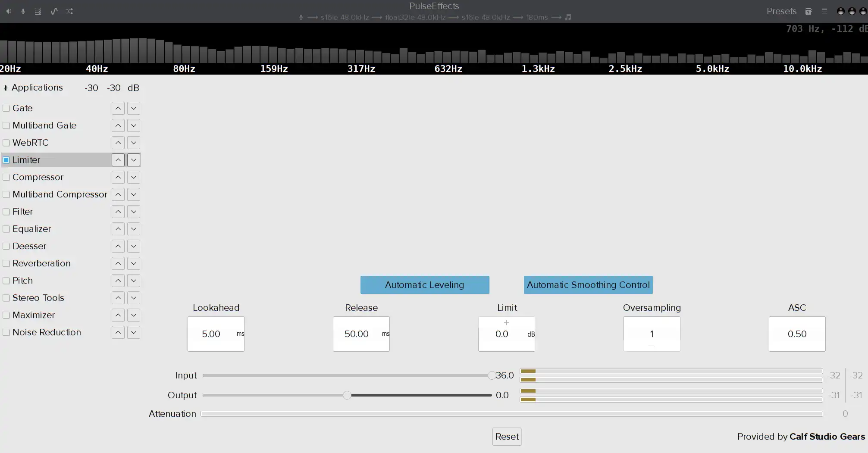Click the Lookahead value field

[x=216, y=334]
